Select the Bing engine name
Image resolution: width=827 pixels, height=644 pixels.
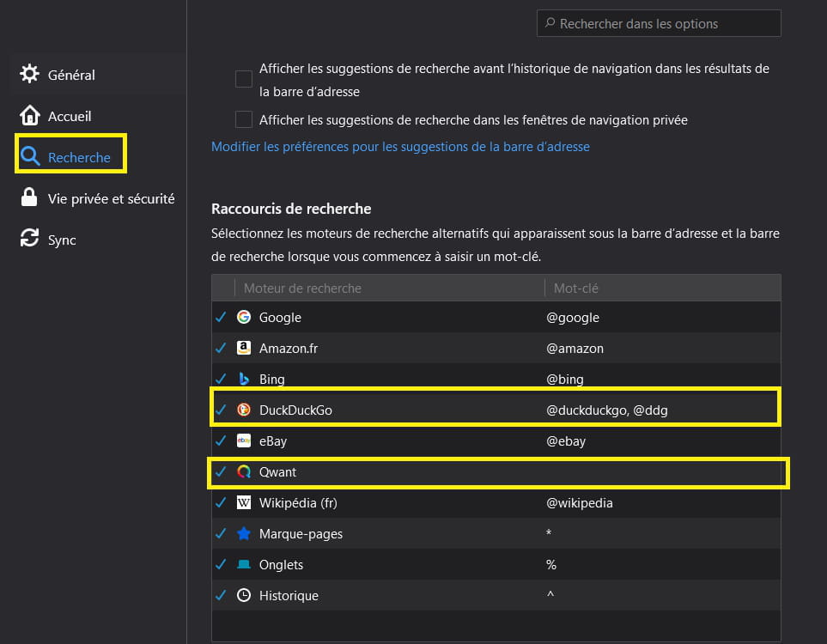pos(271,380)
